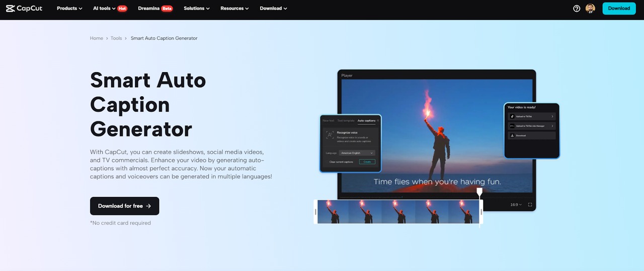Open the Dreamina Beta menu item
644x271 pixels.
pos(155,9)
